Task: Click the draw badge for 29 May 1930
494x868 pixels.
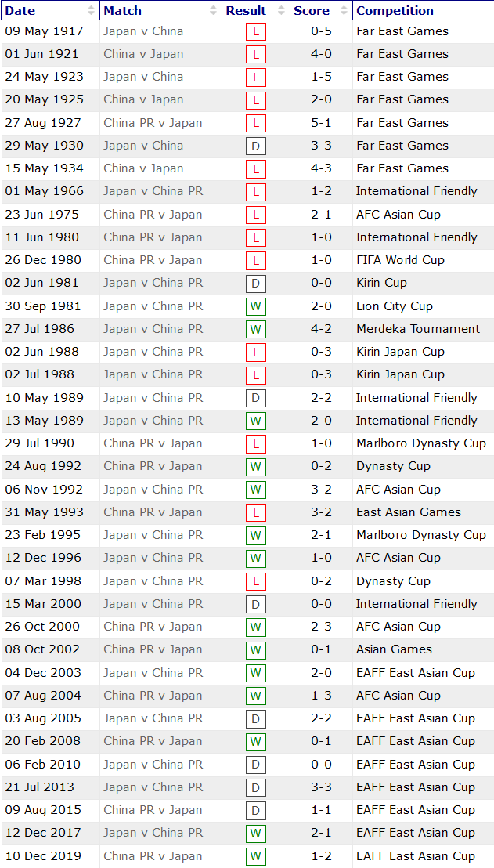Action: coord(255,146)
